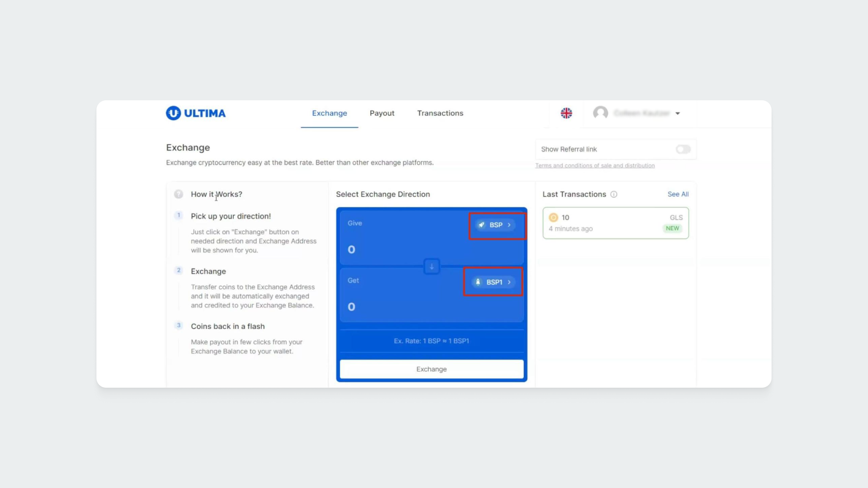Click the Last Transactions info icon
Screen dimensions: 868x488
click(x=614, y=194)
